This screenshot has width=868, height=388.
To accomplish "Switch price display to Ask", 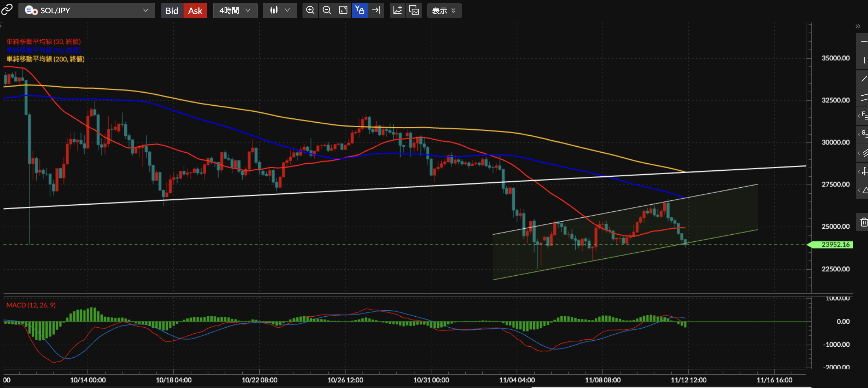I will tap(195, 11).
